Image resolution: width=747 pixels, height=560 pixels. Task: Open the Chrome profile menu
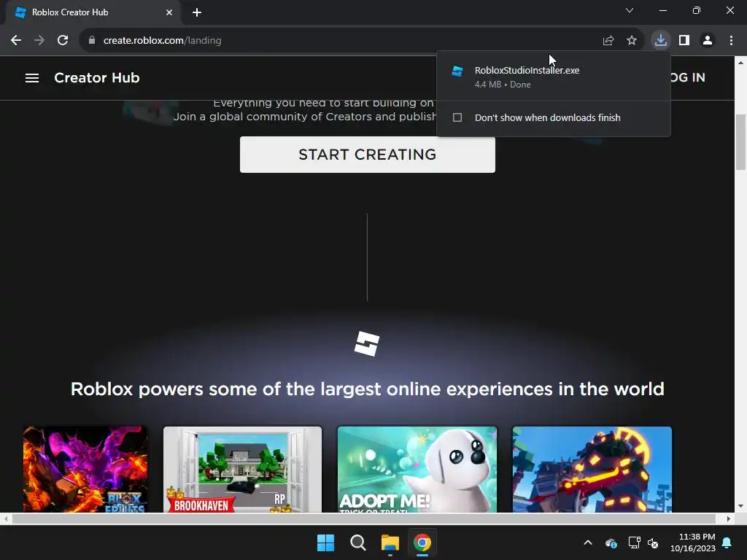click(708, 41)
